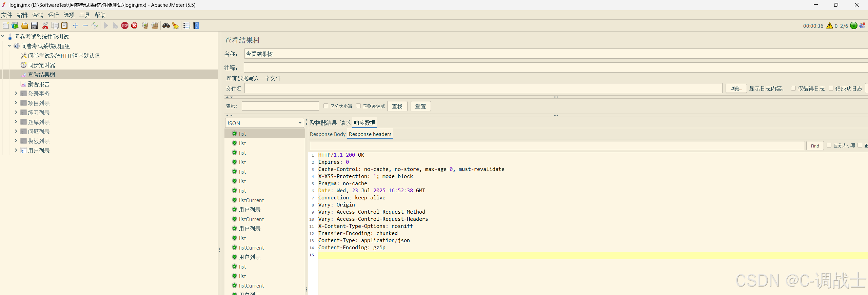
Task: Open search with binoculars icon
Action: tap(166, 26)
